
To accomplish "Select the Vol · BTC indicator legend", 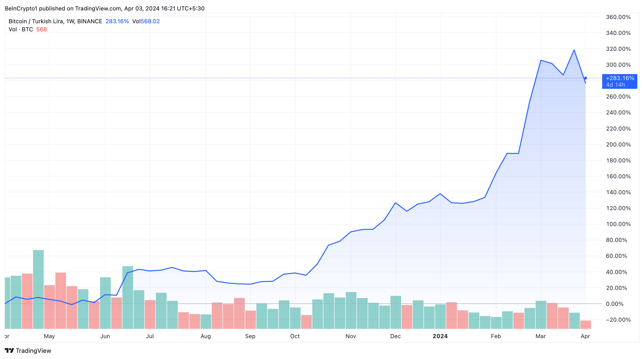I will tap(21, 29).
